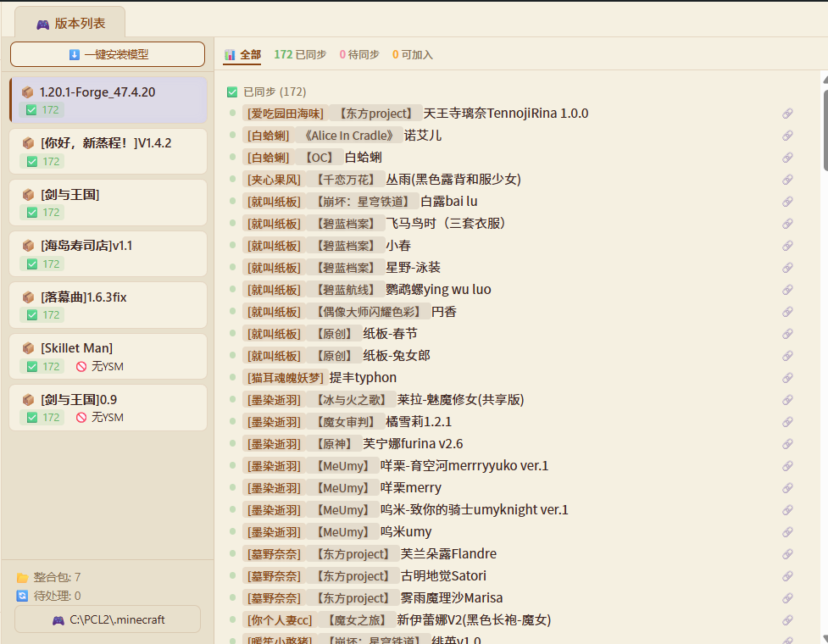Open the C:\PCL2\.minecraft path button
Viewport: 828px width, 644px height.
coord(108,619)
